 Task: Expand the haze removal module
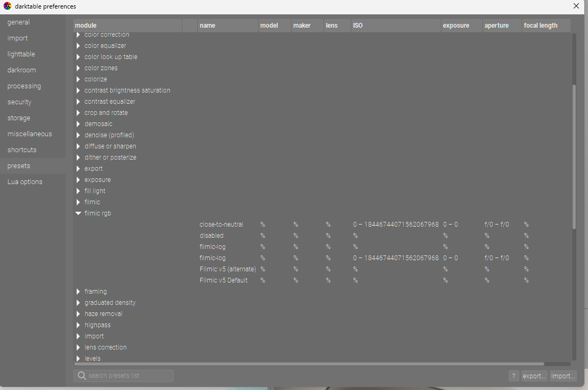click(x=78, y=314)
